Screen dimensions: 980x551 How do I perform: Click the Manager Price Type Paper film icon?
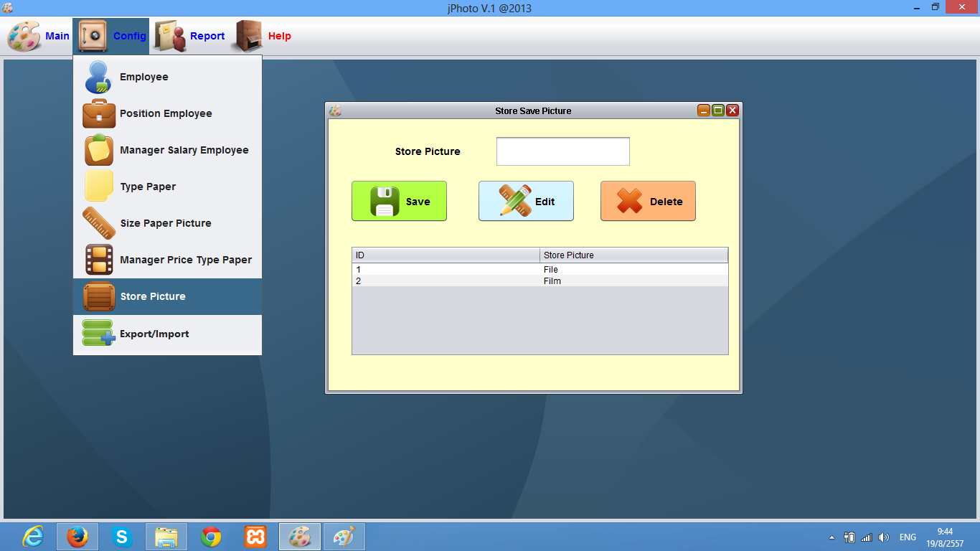click(98, 260)
